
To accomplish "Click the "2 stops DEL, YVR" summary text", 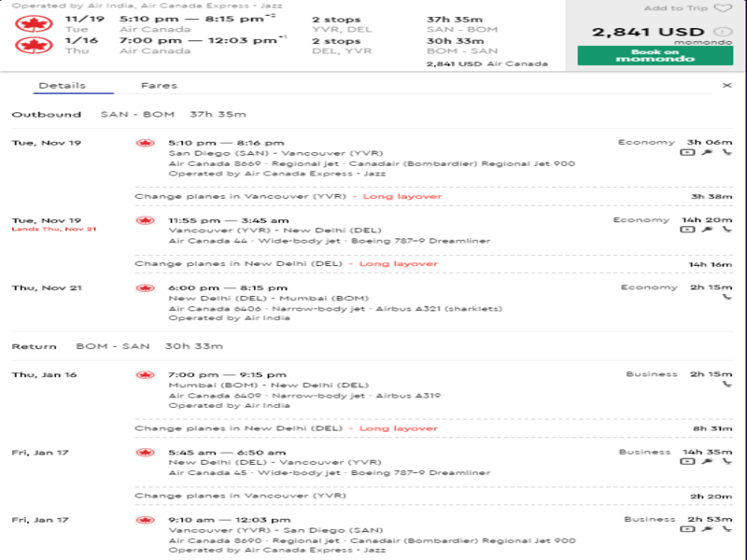I will click(x=342, y=46).
